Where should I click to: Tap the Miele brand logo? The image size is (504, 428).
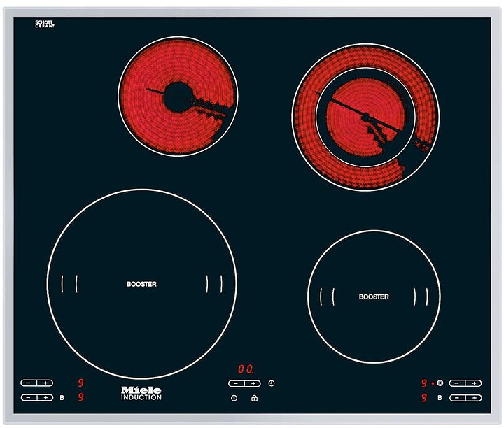click(x=141, y=390)
